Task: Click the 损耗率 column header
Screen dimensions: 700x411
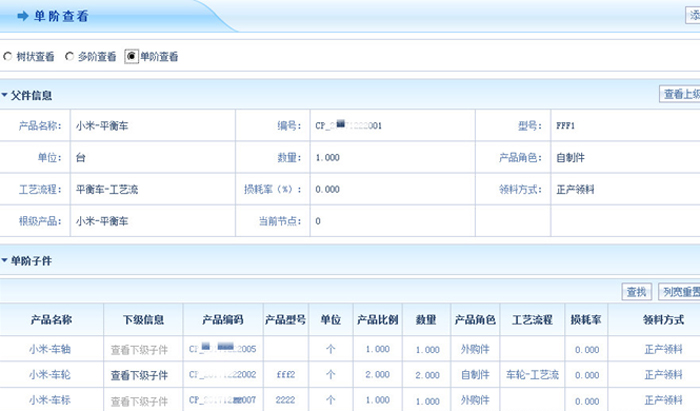Action: pos(585,320)
